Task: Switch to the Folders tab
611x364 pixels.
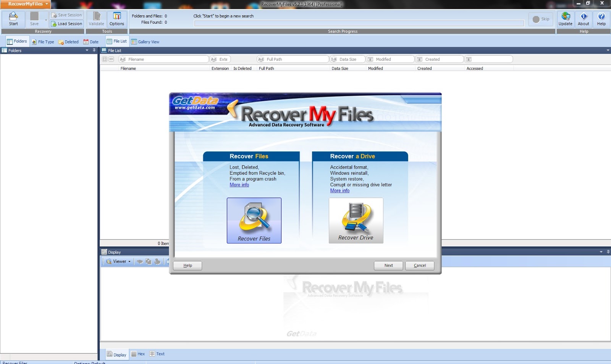Action: pos(17,41)
